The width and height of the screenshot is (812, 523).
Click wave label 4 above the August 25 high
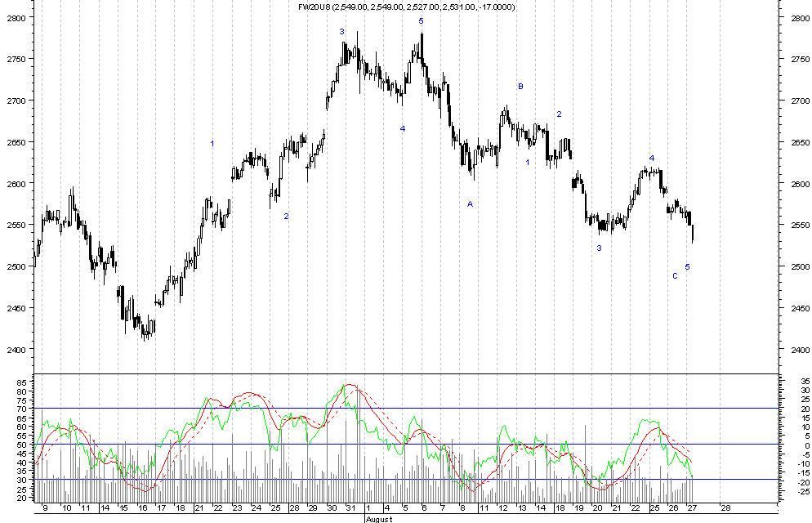[652, 158]
